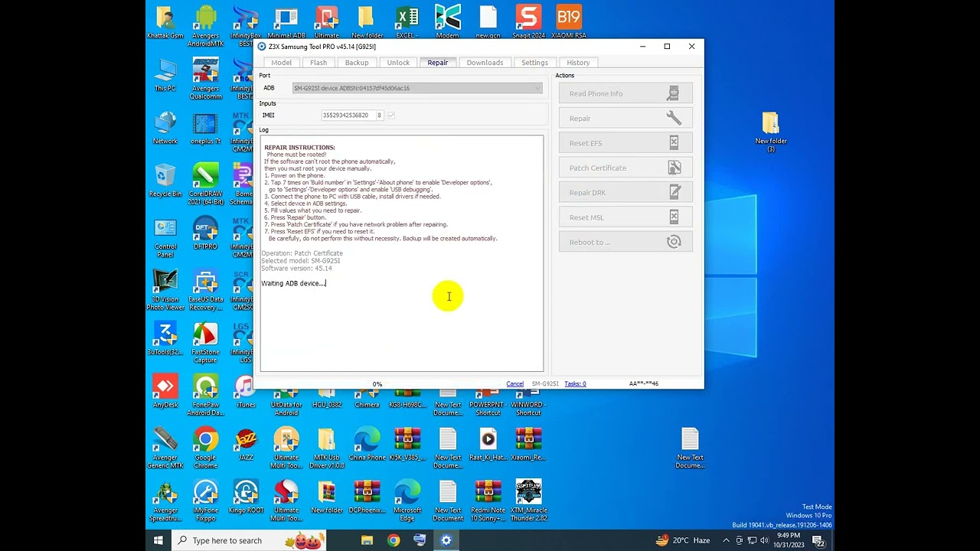Launch Avengers Qualcomm desktop shortcut

tap(205, 79)
